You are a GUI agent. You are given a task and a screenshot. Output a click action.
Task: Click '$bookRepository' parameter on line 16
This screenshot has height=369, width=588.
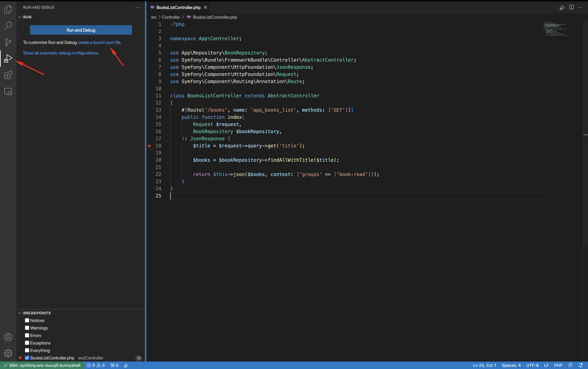click(x=258, y=132)
